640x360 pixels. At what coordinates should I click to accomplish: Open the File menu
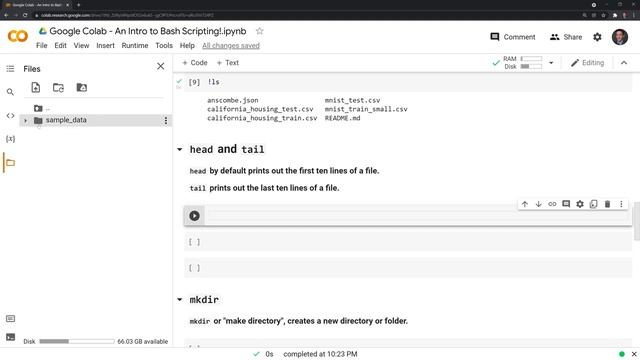[42, 46]
